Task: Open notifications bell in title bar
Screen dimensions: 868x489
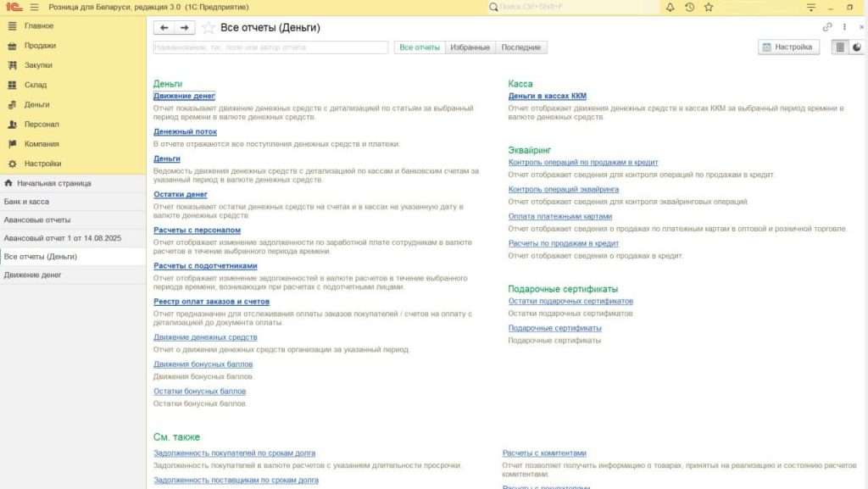Action: point(670,7)
